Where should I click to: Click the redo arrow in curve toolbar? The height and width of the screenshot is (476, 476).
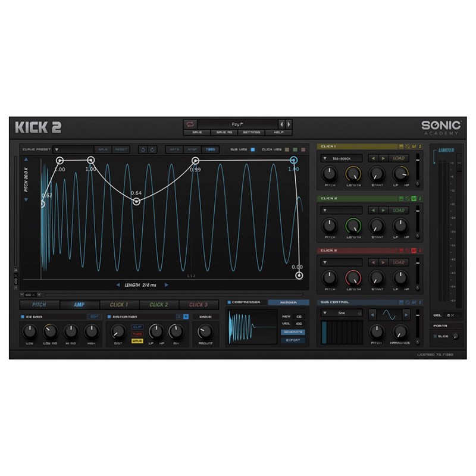(x=153, y=149)
